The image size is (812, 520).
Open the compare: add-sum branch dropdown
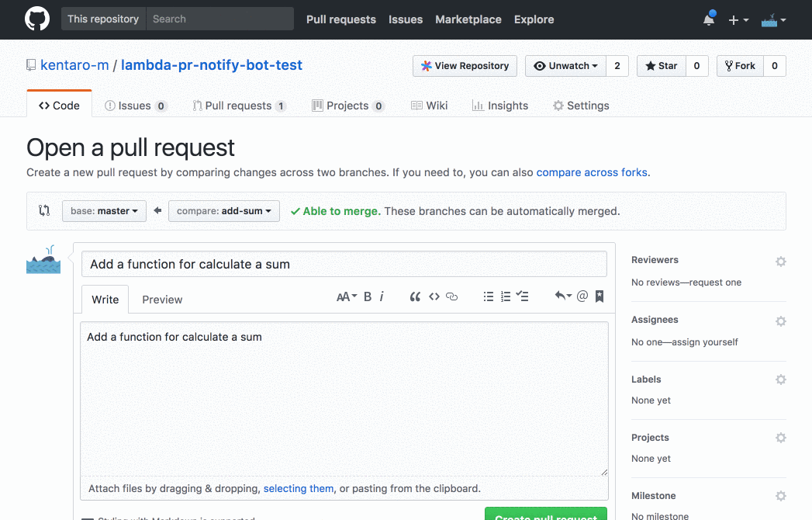point(223,211)
